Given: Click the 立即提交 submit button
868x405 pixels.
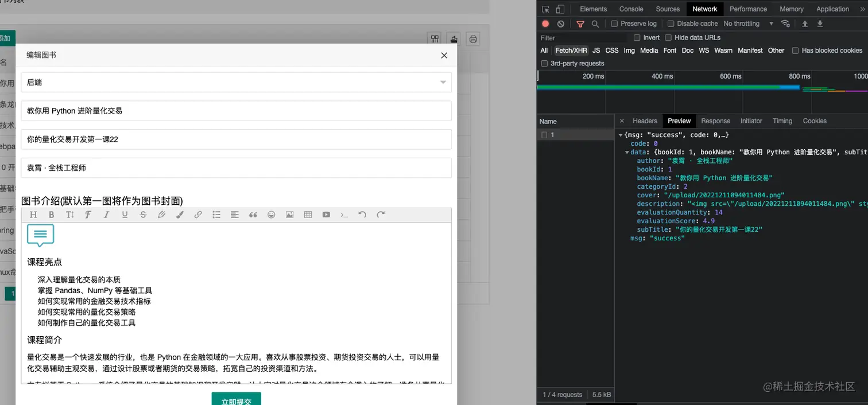Looking at the screenshot, I should (236, 399).
